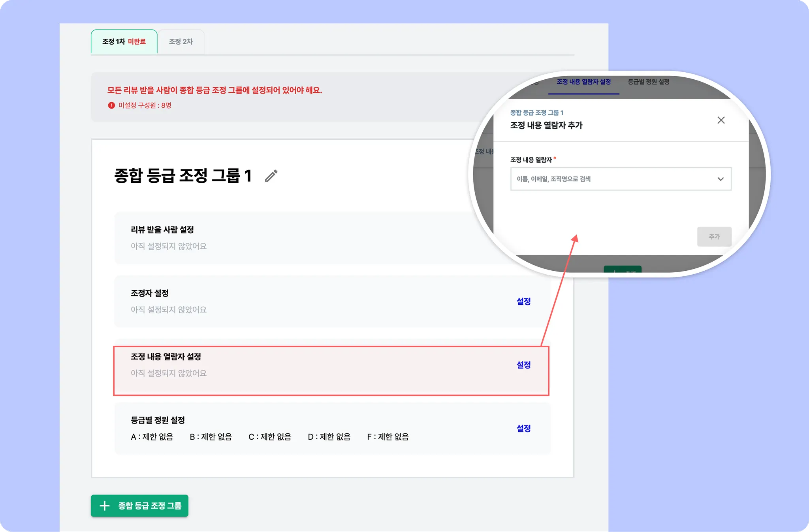Click the 종합 등급 조정 그룹 1 title
The height and width of the screenshot is (532, 809).
pyautogui.click(x=182, y=176)
